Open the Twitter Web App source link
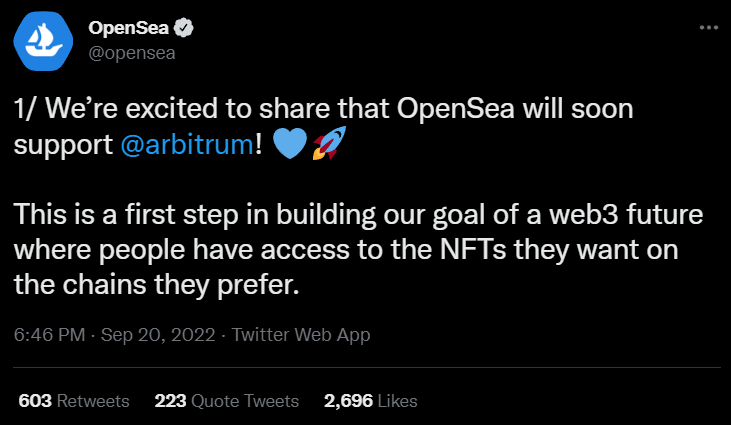731x425 pixels. click(x=301, y=335)
